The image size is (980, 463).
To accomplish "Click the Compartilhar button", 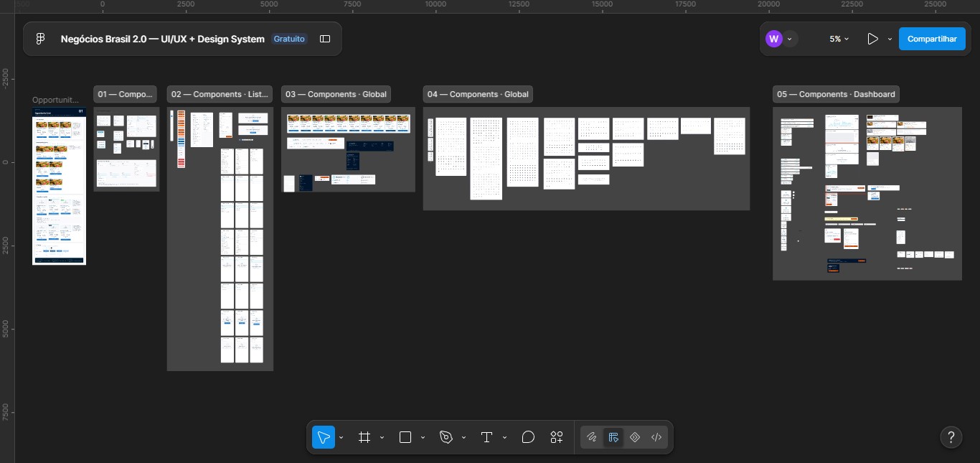I will click(x=932, y=39).
